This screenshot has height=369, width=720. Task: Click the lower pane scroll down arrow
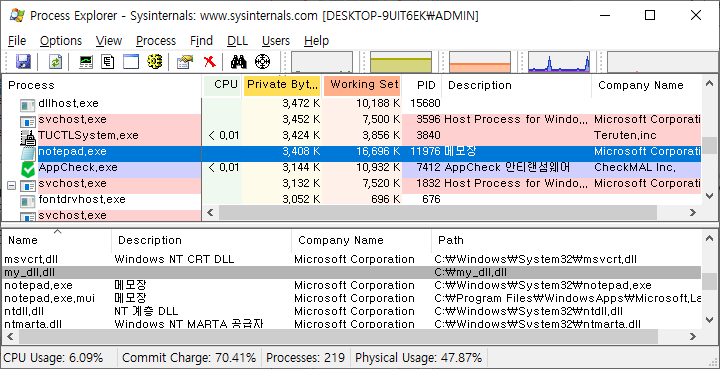[x=709, y=319]
